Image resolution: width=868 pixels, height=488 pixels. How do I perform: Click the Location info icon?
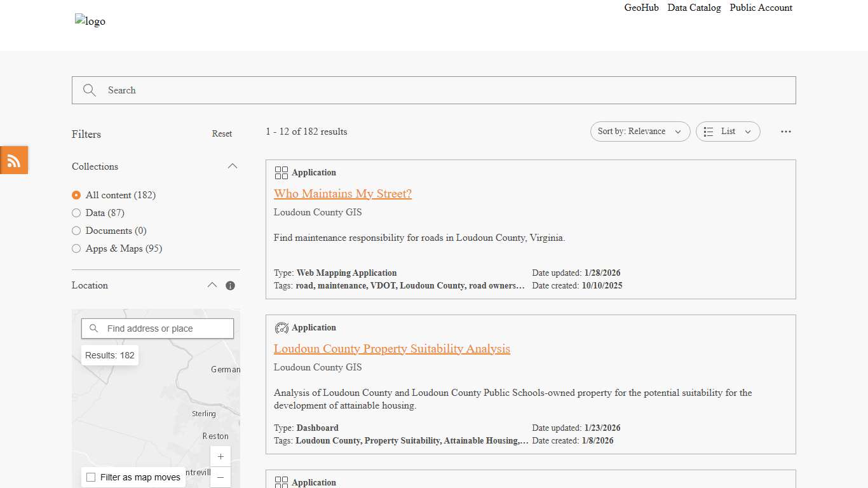[x=230, y=286]
